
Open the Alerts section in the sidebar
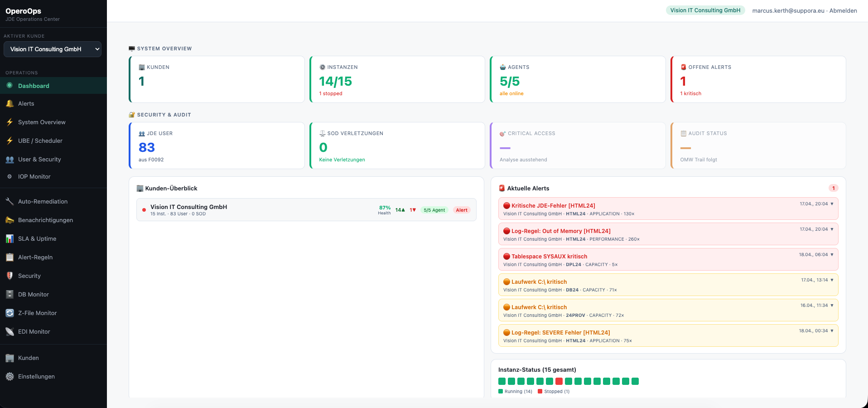(x=26, y=103)
